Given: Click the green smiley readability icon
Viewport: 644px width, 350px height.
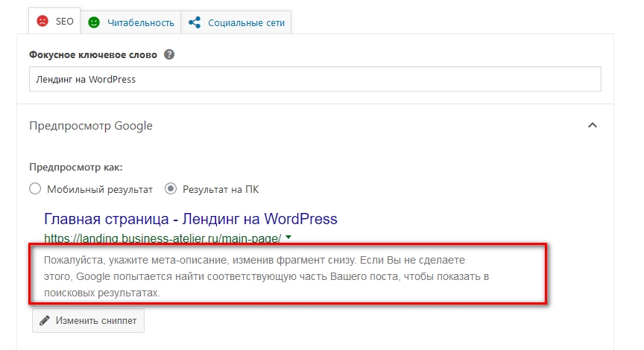Looking at the screenshot, I should click(94, 22).
